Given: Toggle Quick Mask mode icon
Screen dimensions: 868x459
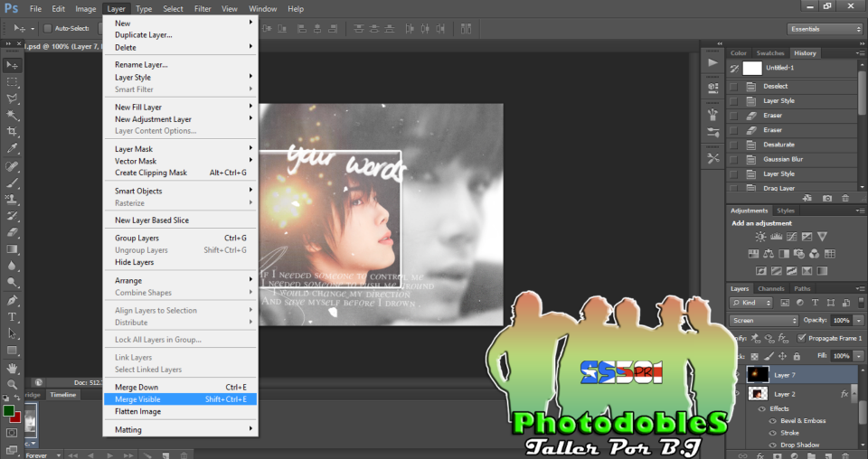Looking at the screenshot, I should coord(12,433).
